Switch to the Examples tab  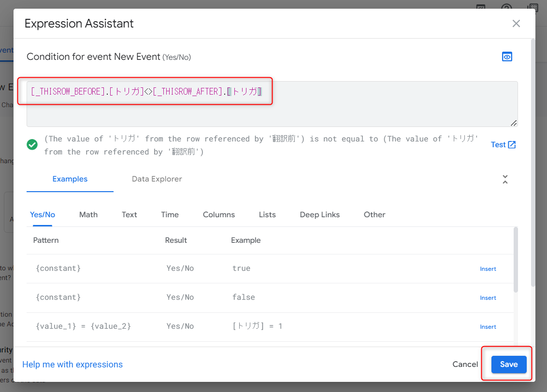click(70, 179)
